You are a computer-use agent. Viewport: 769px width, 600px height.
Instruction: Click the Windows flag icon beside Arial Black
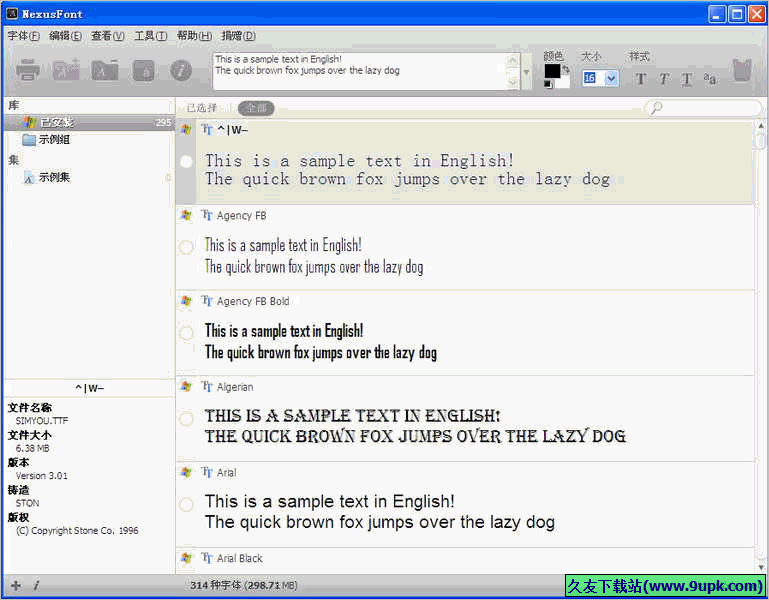point(186,558)
